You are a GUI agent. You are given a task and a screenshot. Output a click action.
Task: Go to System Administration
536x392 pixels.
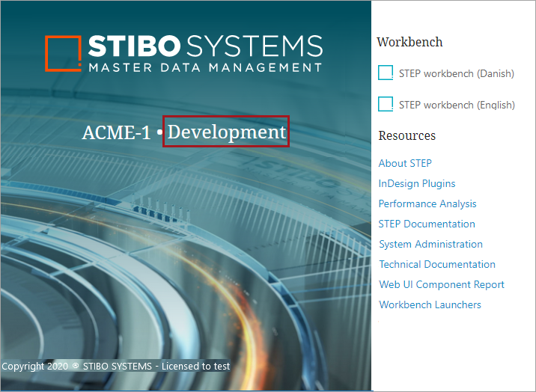click(430, 244)
